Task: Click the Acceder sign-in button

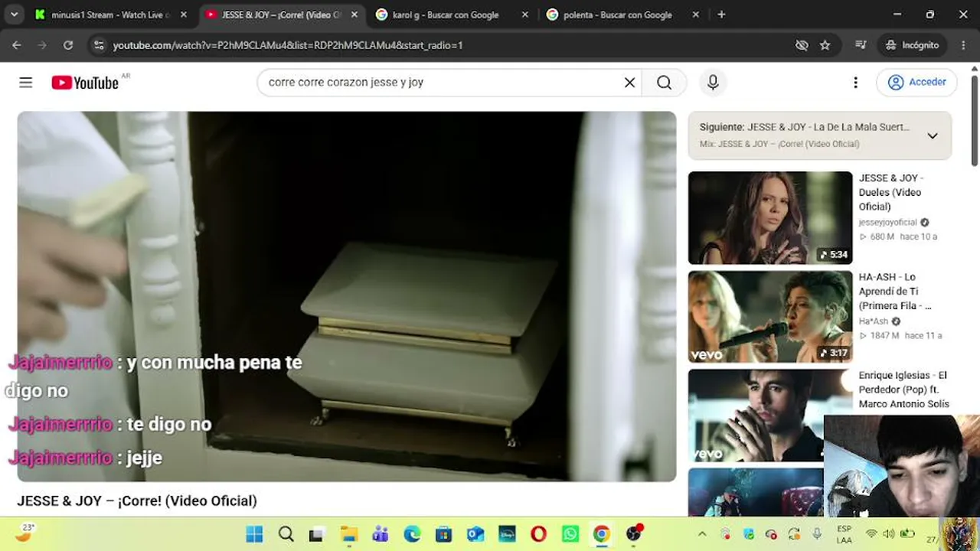Action: tap(917, 83)
